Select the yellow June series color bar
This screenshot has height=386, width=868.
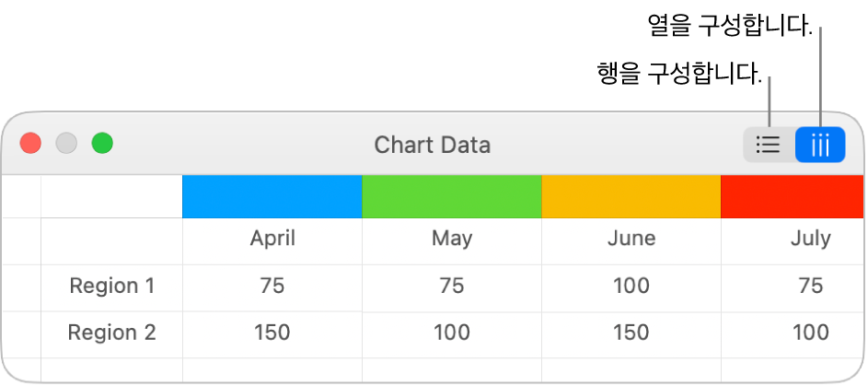pyautogui.click(x=631, y=196)
